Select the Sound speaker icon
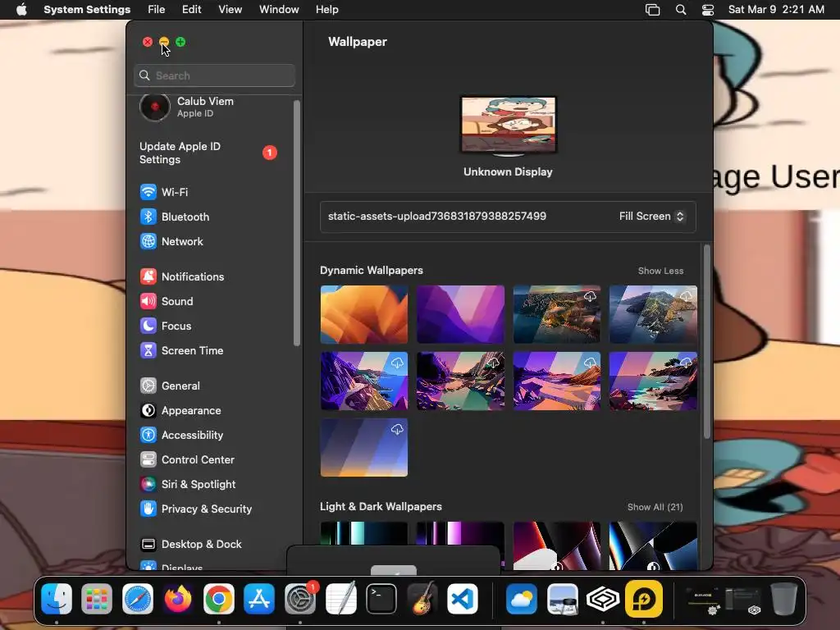 [148, 301]
